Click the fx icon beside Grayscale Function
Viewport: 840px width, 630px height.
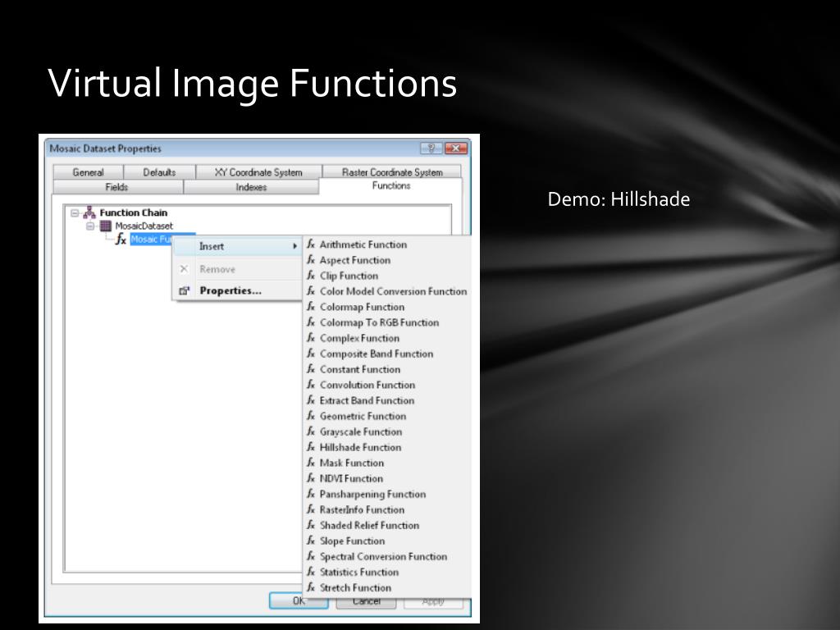(311, 431)
